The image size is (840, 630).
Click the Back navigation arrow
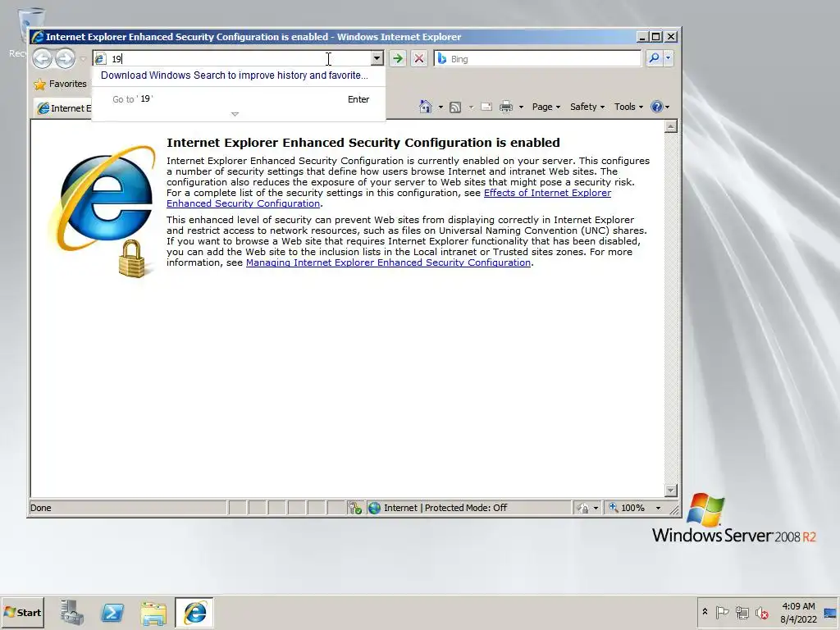43,58
